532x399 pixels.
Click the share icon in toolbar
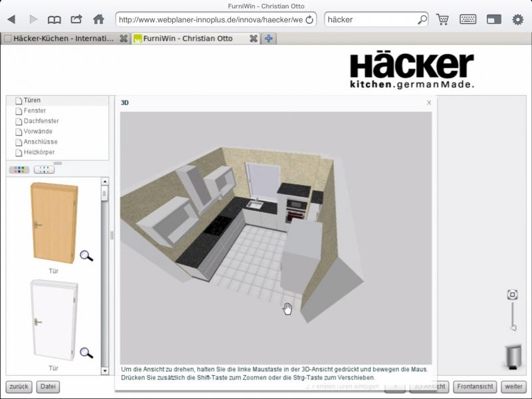(76, 19)
